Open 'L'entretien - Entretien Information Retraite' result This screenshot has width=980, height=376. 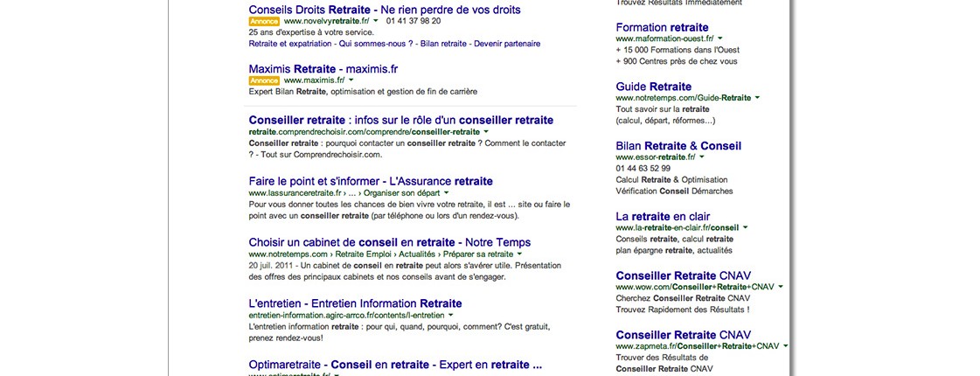point(355,303)
